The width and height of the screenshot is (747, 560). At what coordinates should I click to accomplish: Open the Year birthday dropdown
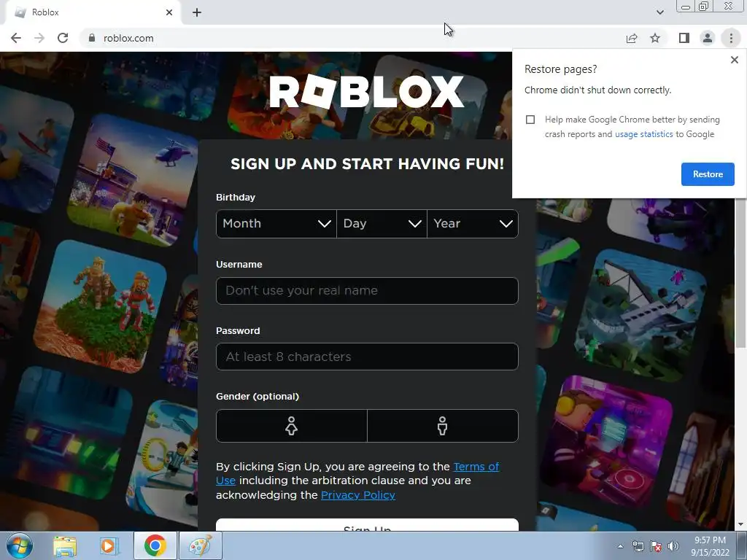(473, 224)
